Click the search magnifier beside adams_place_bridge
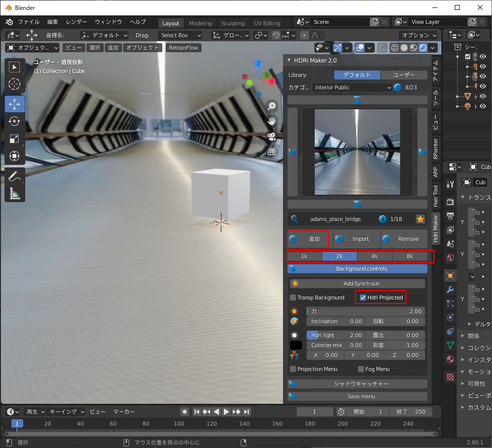This screenshot has width=492, height=448. pos(294,219)
